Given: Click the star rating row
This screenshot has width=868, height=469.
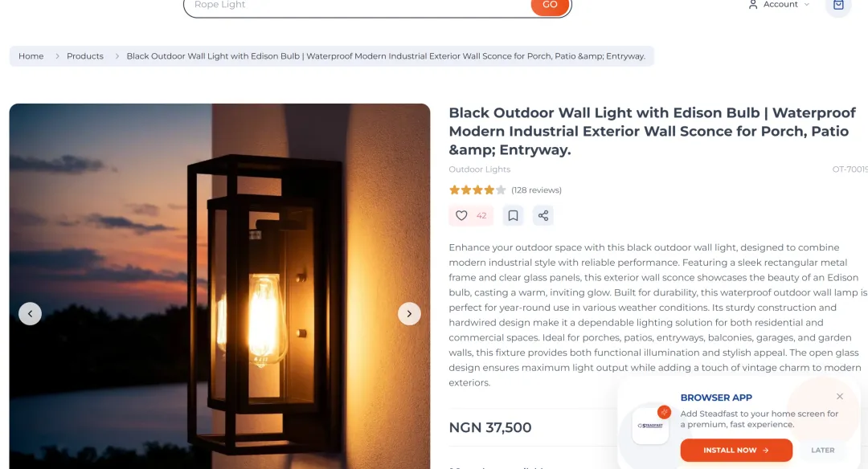Looking at the screenshot, I should point(477,190).
